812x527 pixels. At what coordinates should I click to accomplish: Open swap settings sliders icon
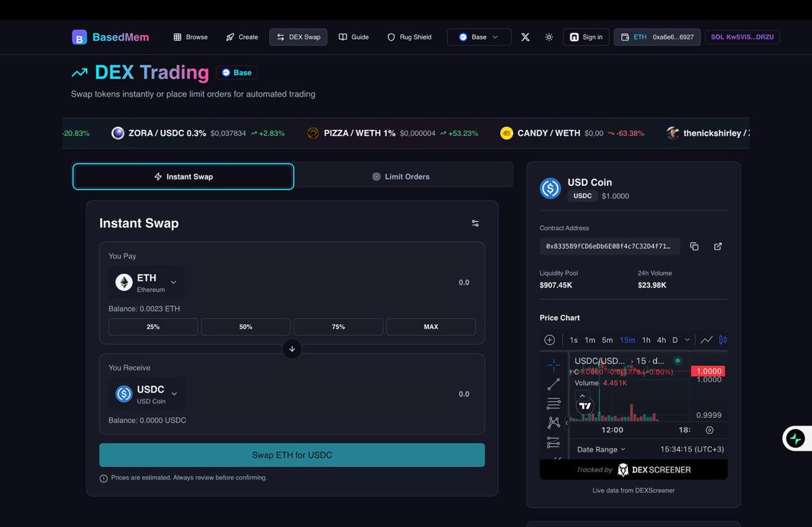pyautogui.click(x=475, y=223)
